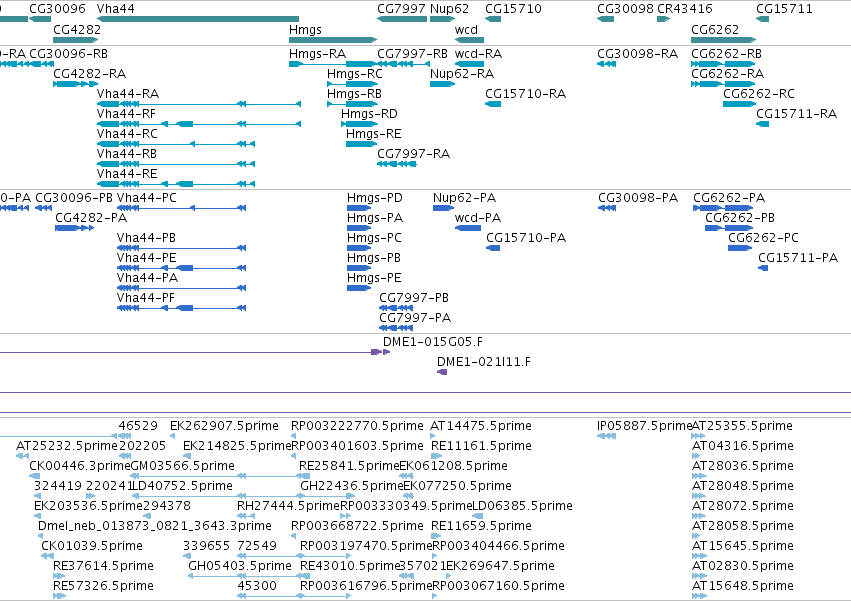Viewport: 851px width, 601px height.
Task: Select the CG15710 gene label
Action: click(x=513, y=9)
